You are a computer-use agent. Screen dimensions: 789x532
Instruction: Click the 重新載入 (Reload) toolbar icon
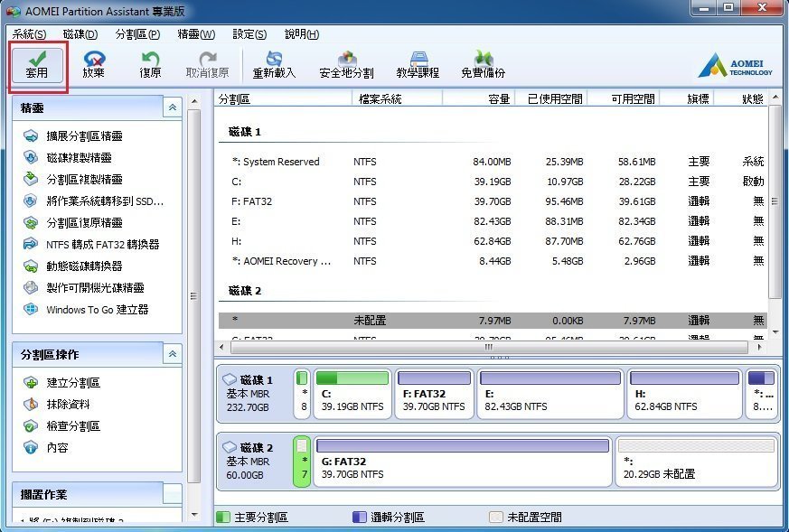point(274,66)
